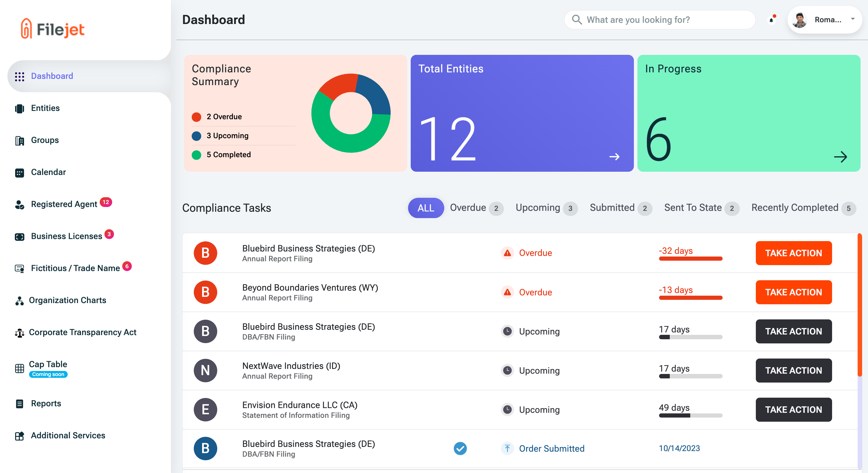Click the Organization Charts icon
Image resolution: width=868 pixels, height=473 pixels.
[20, 301]
